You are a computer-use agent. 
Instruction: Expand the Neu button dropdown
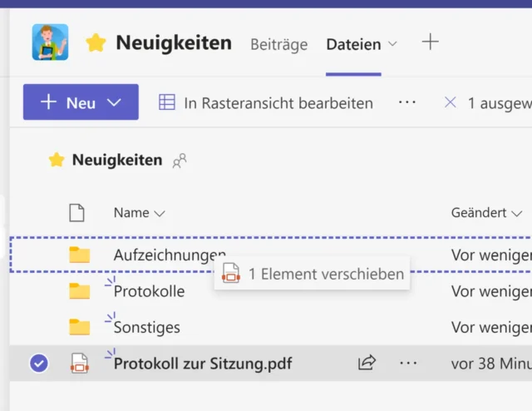click(115, 102)
